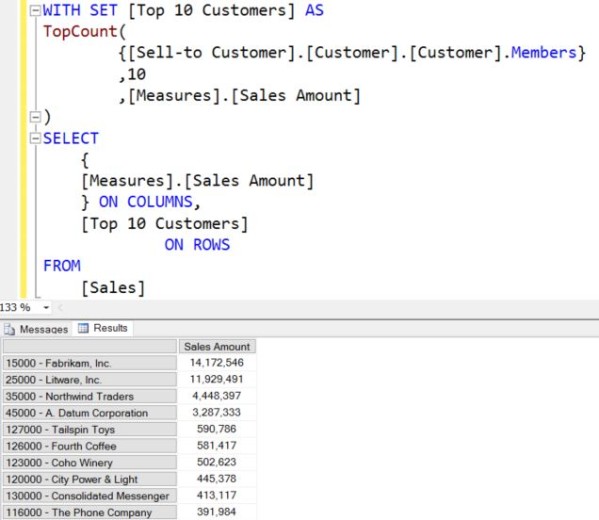The height and width of the screenshot is (520, 599).
Task: Click the [Sell-to Customer] hierarchy reference
Action: 211,53
